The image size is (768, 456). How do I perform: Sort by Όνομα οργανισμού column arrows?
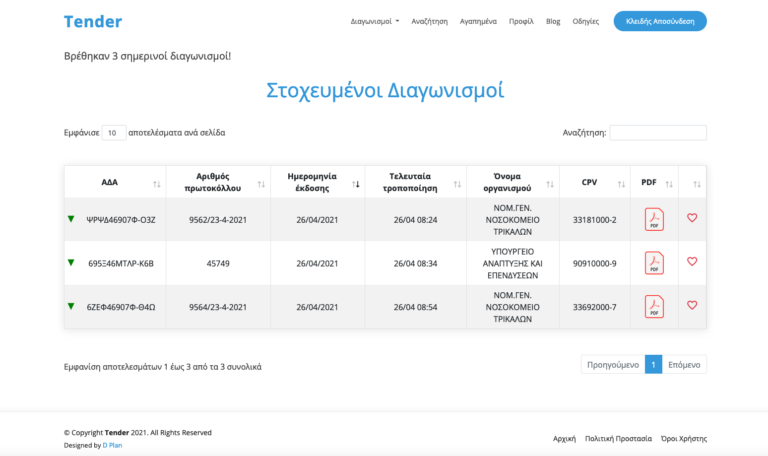[551, 184]
